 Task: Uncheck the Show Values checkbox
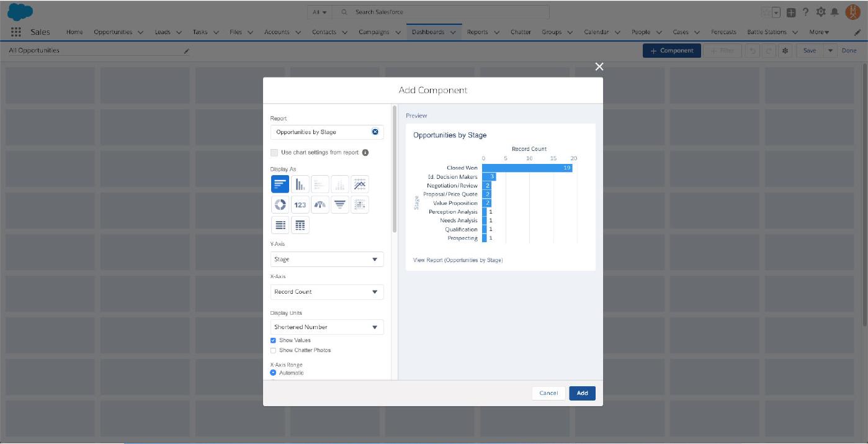point(274,340)
